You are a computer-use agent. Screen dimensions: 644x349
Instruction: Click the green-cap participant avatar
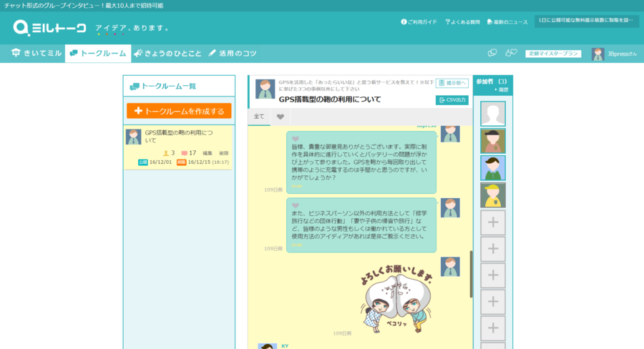492,168
